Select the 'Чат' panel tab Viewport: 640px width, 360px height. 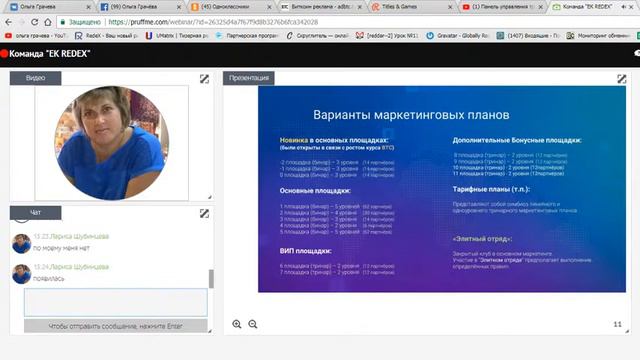[x=36, y=212]
